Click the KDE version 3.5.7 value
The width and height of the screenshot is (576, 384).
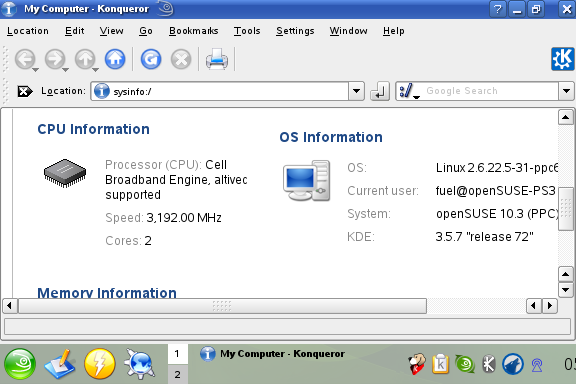[x=485, y=237]
